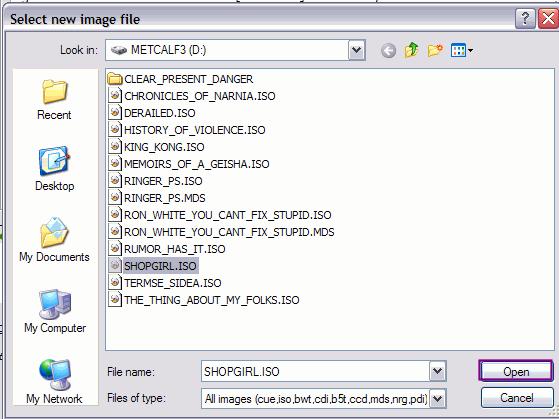This screenshot has height=419, width=559.
Task: Click the TERMSE_SIDEA.ISO file name
Action: (x=173, y=283)
